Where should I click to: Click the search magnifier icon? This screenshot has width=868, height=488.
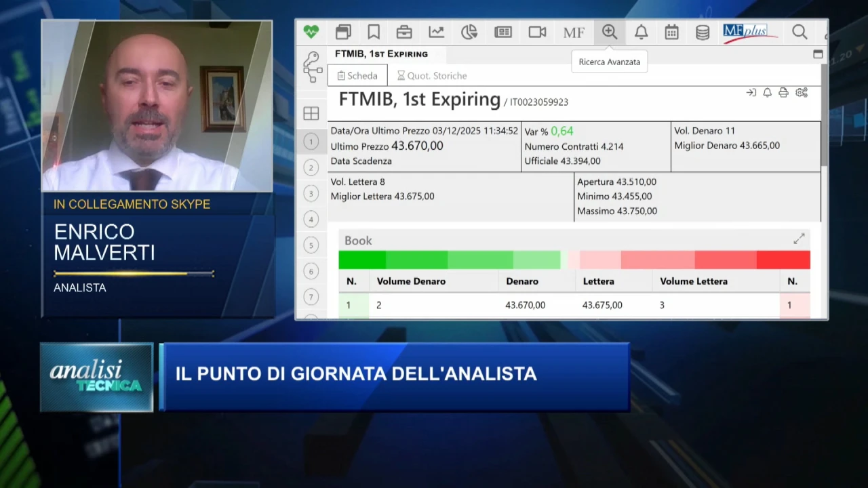pyautogui.click(x=800, y=32)
